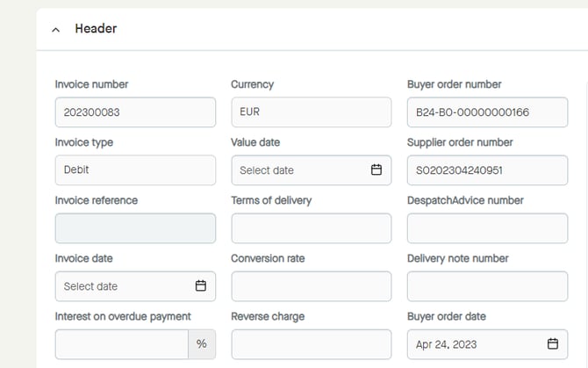Image resolution: width=588 pixels, height=368 pixels.
Task: Click the Invoice type field showing Debit
Action: [135, 170]
